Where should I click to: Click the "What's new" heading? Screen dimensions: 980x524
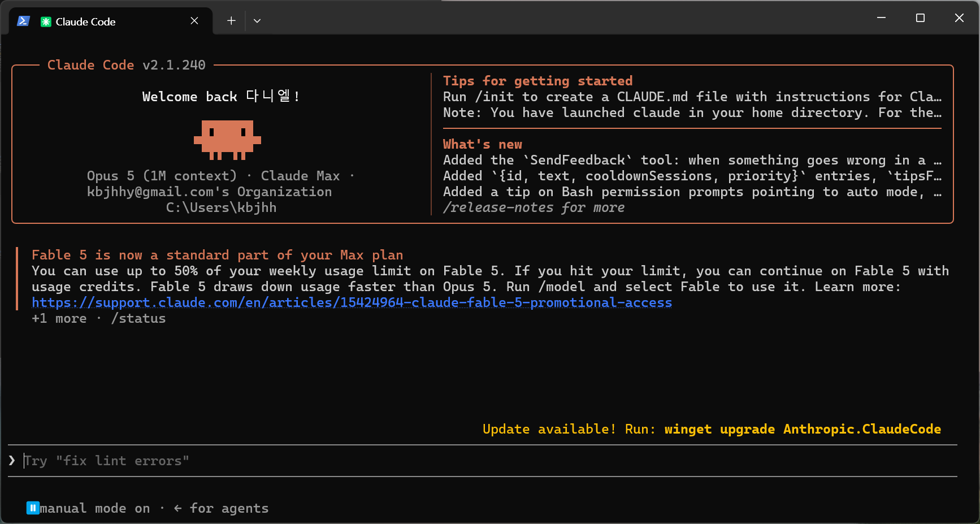[x=483, y=144]
